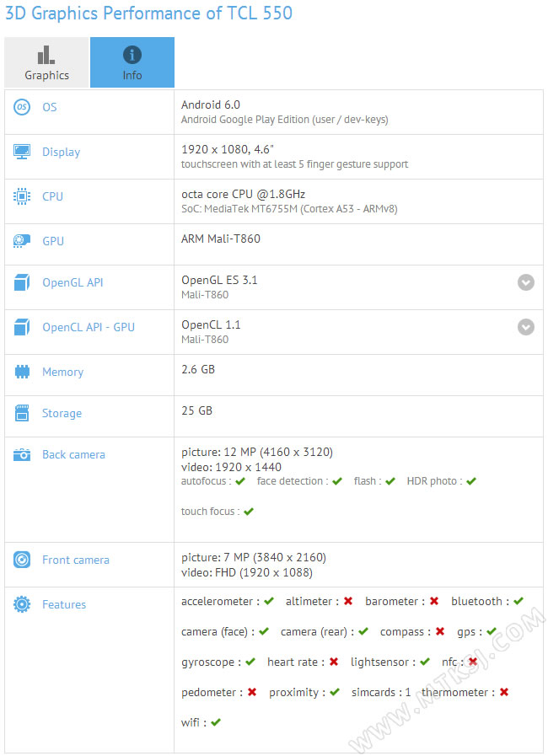548x756 pixels.
Task: Open the OpenGL API label link
Action: [73, 282]
